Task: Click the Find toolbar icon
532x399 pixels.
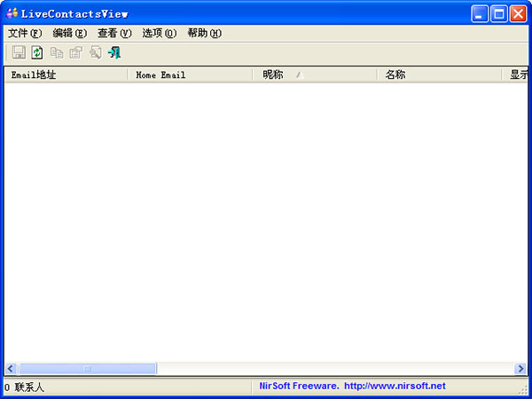Action: [x=96, y=52]
